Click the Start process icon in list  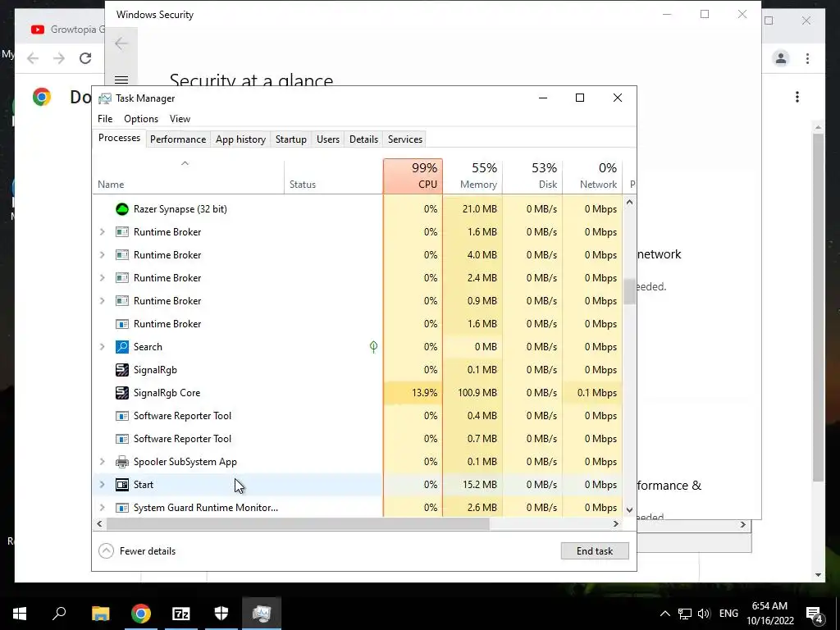[x=122, y=485]
